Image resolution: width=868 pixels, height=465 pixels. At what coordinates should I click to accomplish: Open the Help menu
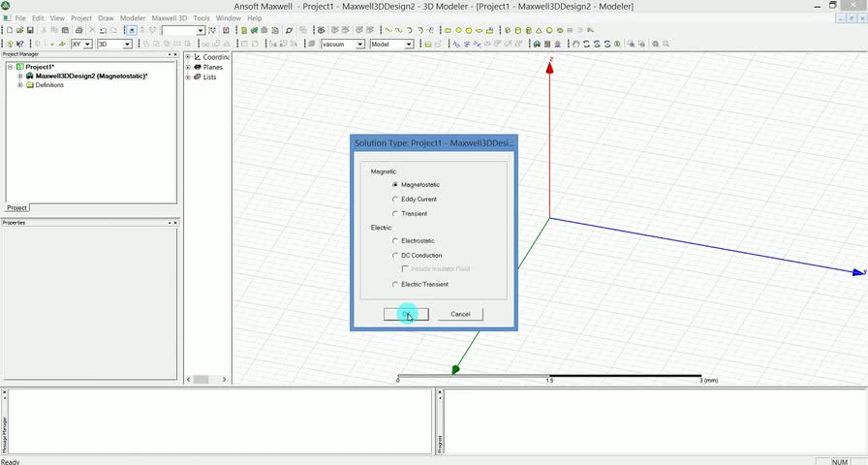coord(254,18)
